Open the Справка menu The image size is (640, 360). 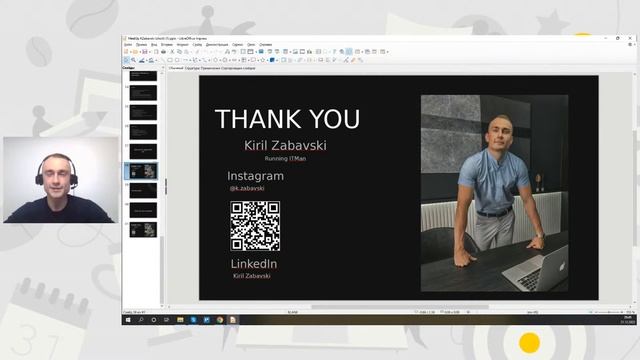[x=265, y=44]
